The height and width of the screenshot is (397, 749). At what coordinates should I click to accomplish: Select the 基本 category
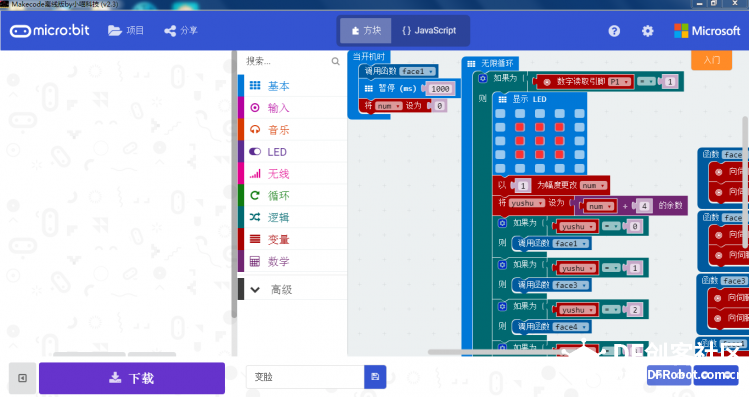[292, 86]
